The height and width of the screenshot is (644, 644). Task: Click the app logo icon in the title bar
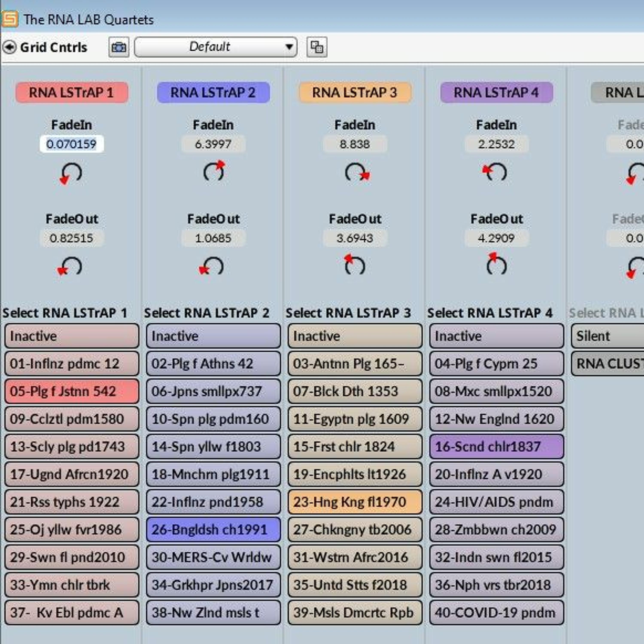(x=10, y=19)
